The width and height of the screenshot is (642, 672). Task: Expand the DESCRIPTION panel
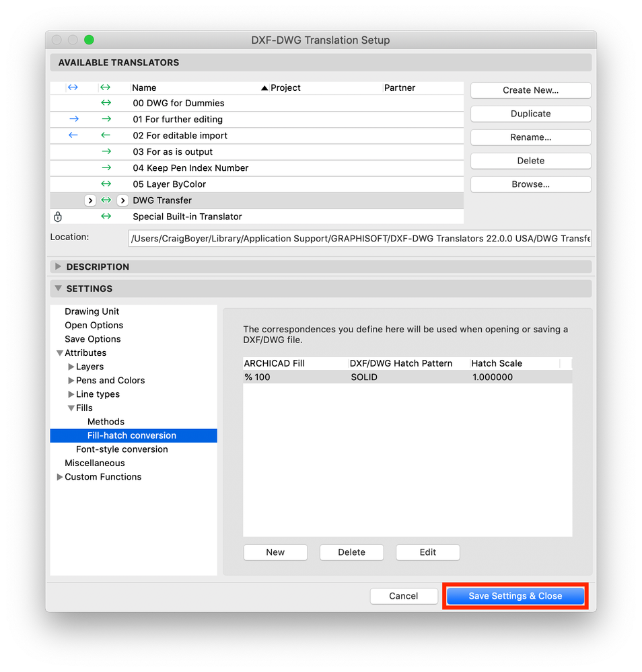click(x=58, y=266)
